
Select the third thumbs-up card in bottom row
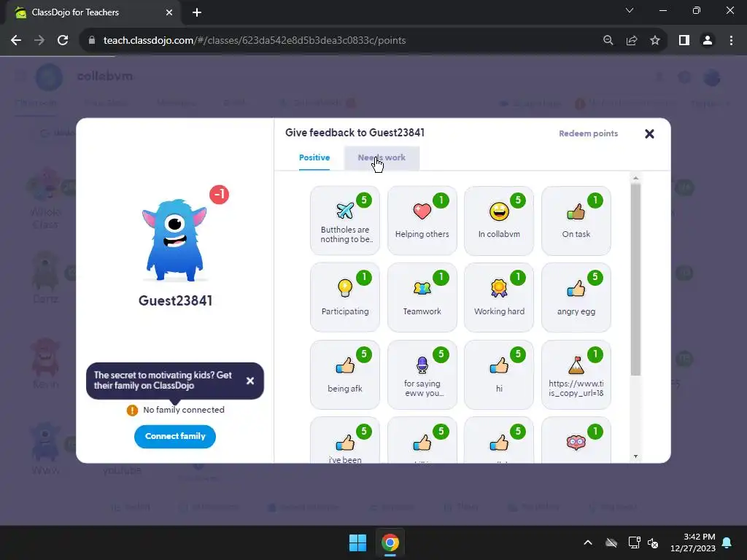[x=499, y=440]
